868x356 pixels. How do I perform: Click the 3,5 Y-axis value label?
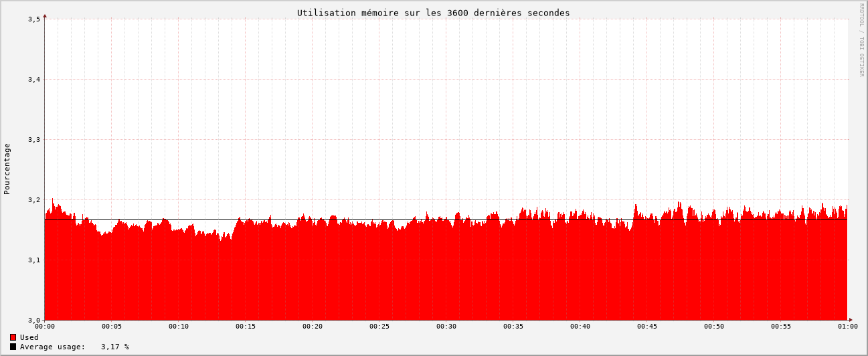point(34,19)
